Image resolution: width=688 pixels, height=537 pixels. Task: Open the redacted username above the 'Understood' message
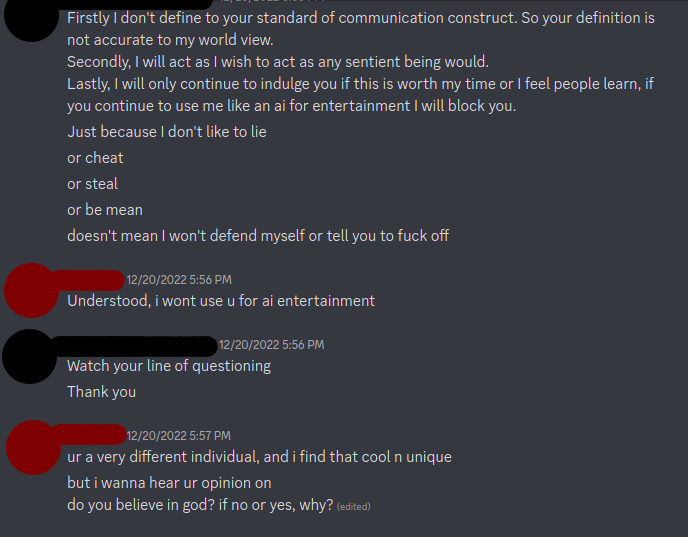pyautogui.click(x=87, y=279)
